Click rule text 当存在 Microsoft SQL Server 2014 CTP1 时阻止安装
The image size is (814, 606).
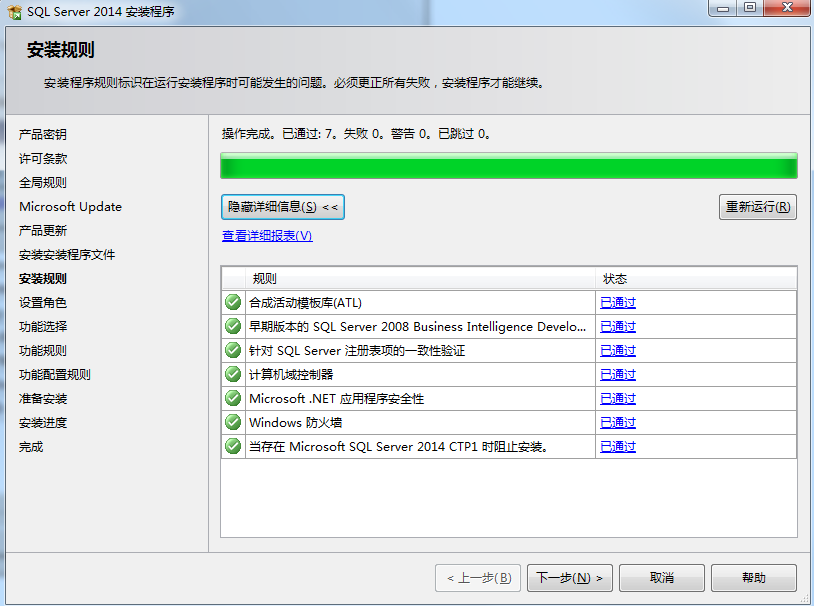tap(398, 447)
